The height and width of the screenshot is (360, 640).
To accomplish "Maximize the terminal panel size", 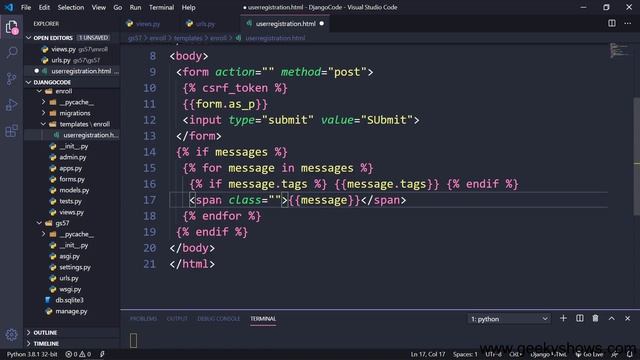I will (x=611, y=318).
